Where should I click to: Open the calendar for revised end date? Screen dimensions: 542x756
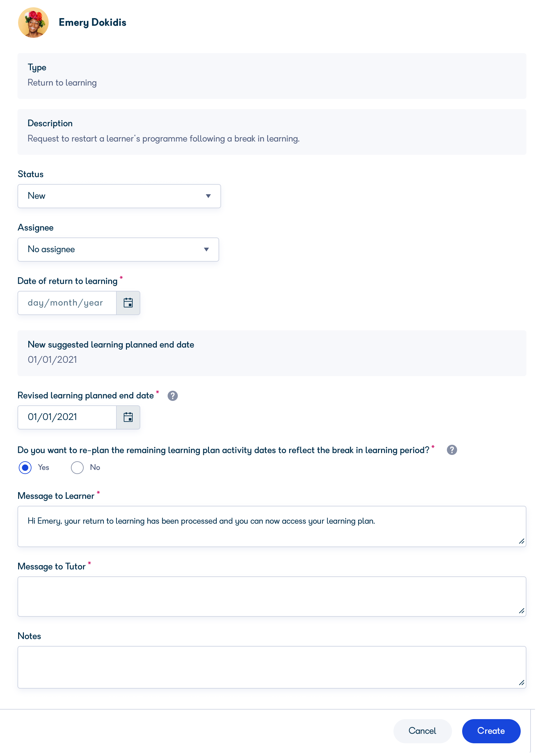click(128, 417)
